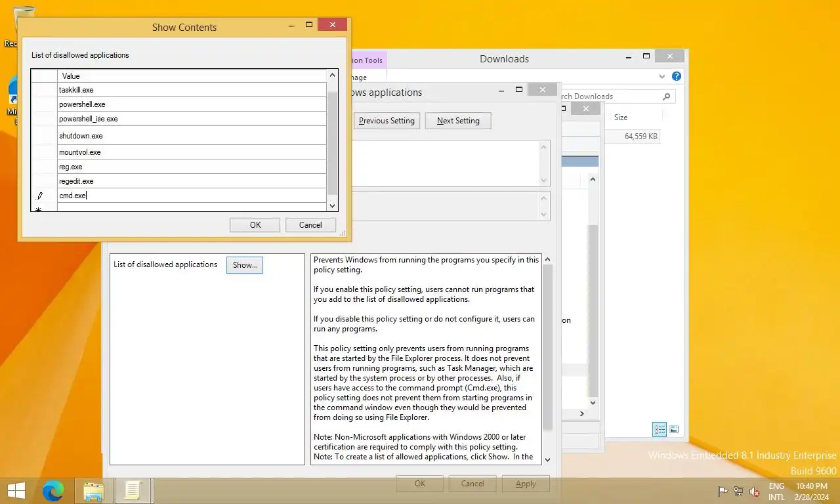840x504 pixels.
Task: Open the network status tray icon
Action: [x=739, y=491]
